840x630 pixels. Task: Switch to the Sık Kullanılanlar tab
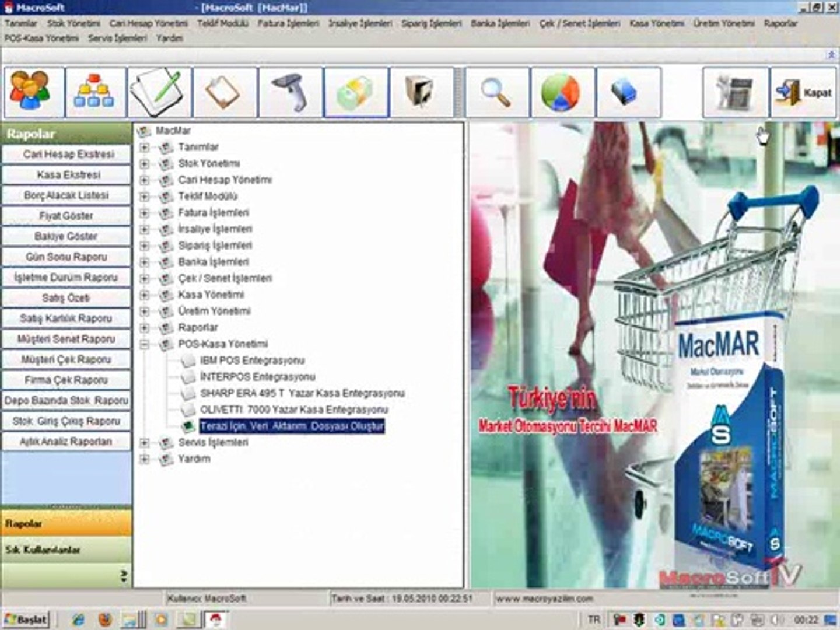tap(66, 549)
